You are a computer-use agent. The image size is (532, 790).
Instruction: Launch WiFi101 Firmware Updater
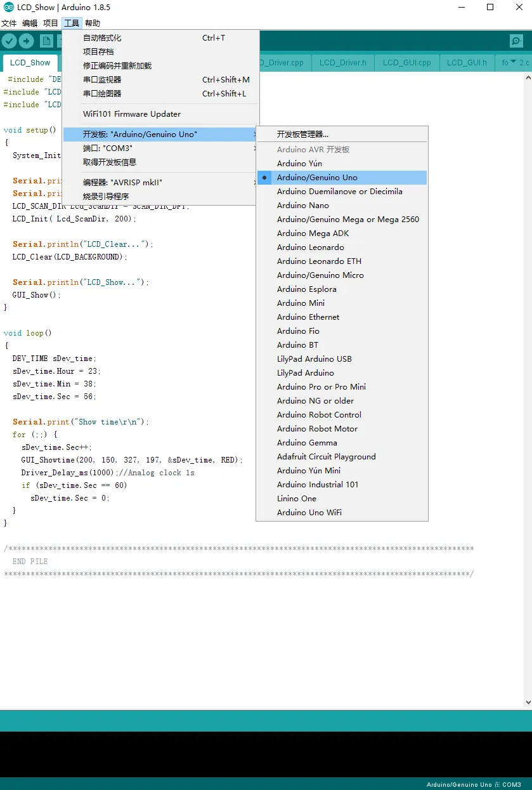click(161, 114)
